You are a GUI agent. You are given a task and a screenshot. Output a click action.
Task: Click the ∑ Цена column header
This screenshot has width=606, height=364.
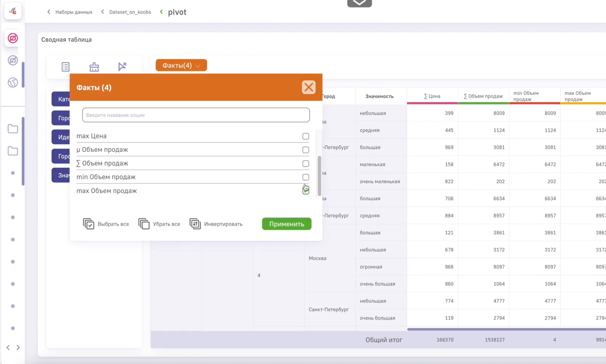coord(432,96)
